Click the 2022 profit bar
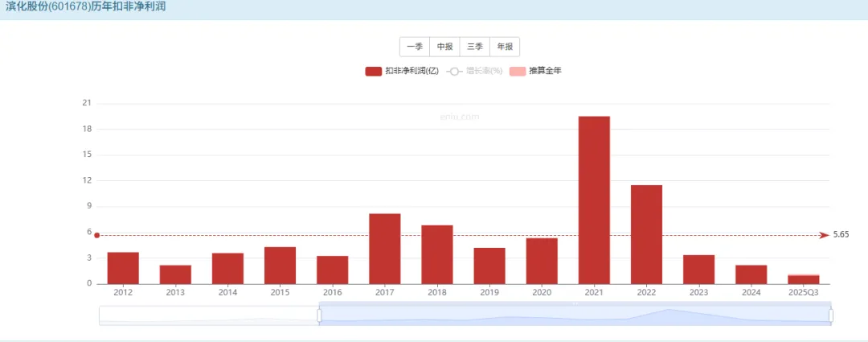Image resolution: width=868 pixels, height=342 pixels. [646, 234]
